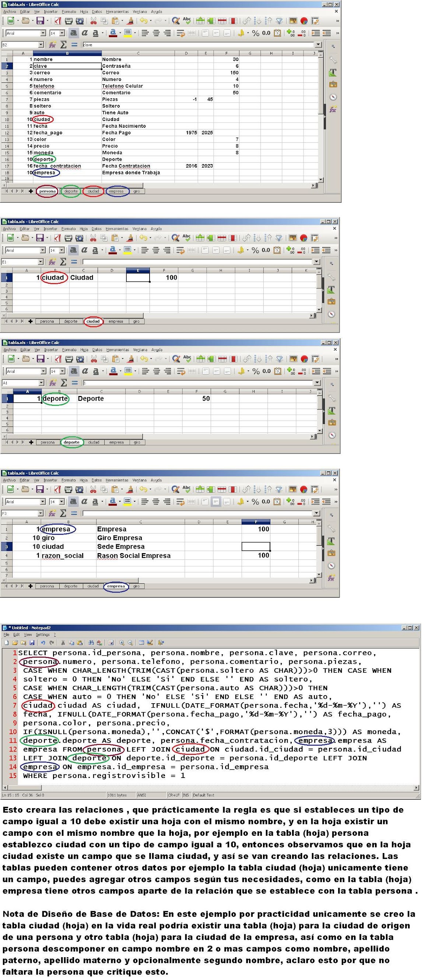This screenshot has width=435, height=980.
Task: Click sidebar Navigator compass in empresa-sheet Calc window
Action: pos(331,566)
